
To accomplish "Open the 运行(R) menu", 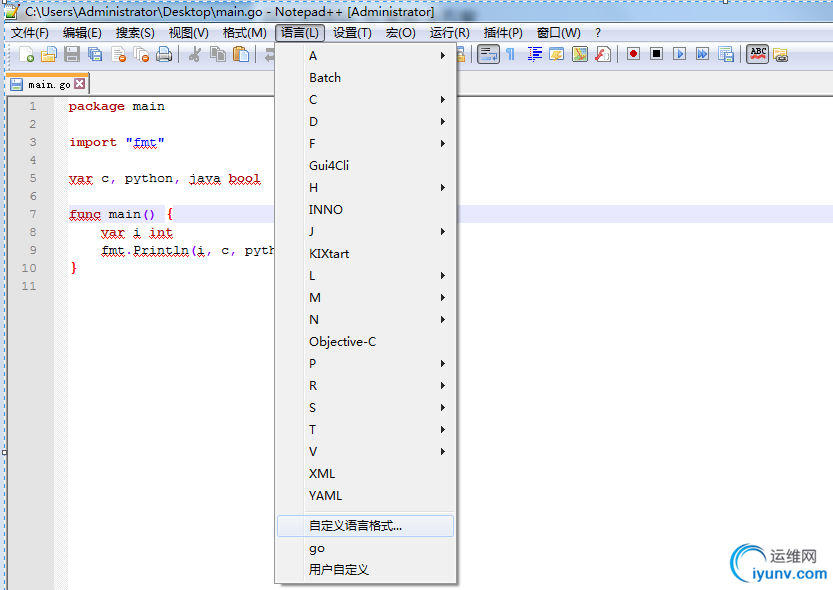I will coord(449,33).
